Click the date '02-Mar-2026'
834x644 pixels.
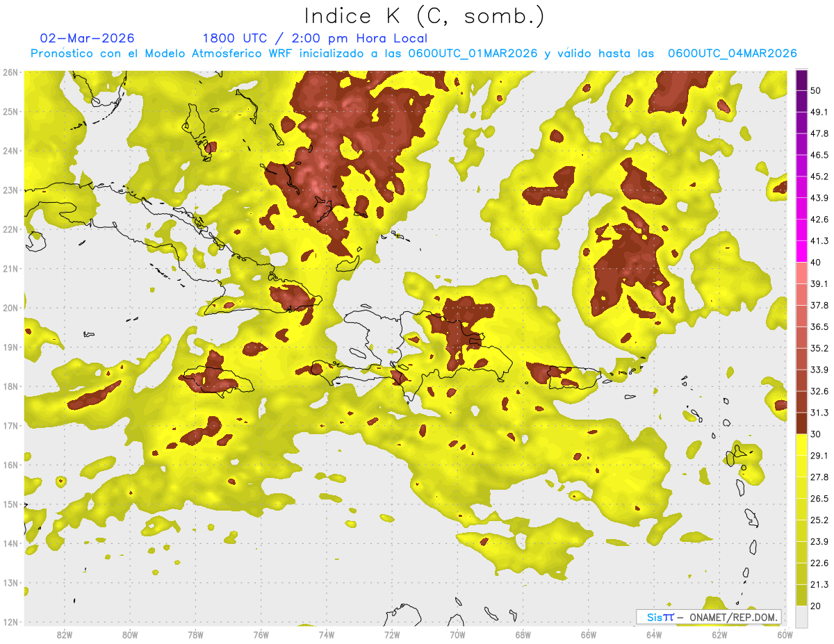coord(88,38)
